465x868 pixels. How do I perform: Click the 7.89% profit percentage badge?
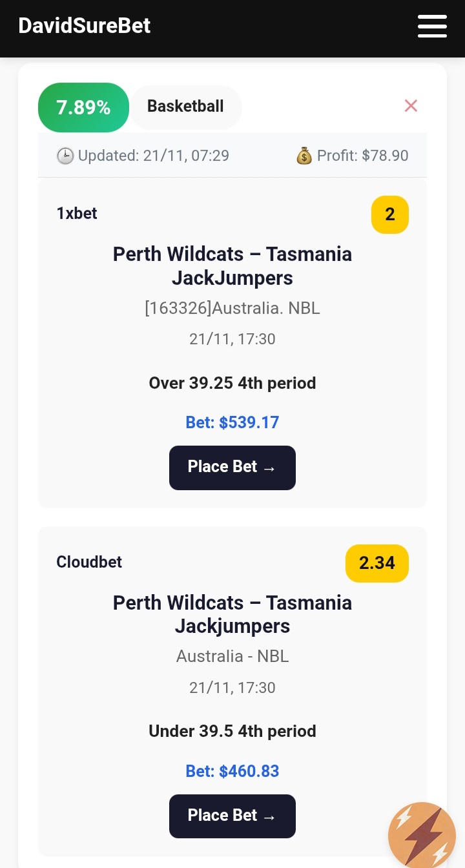click(83, 107)
